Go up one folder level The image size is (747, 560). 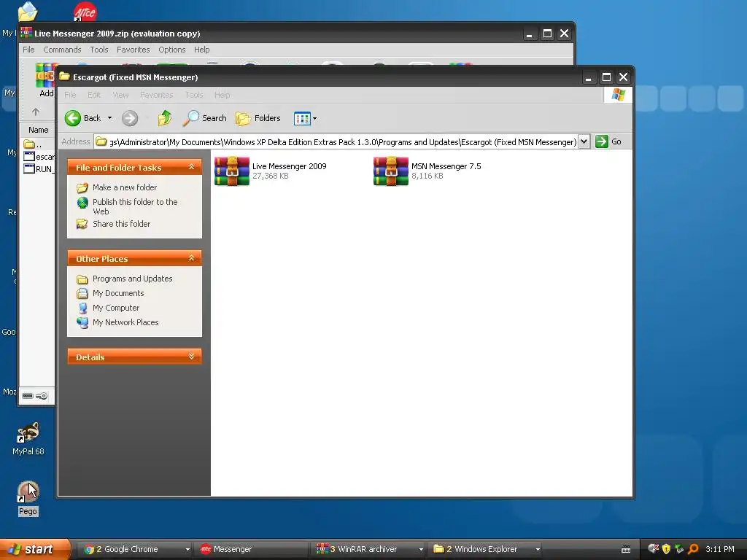(165, 118)
